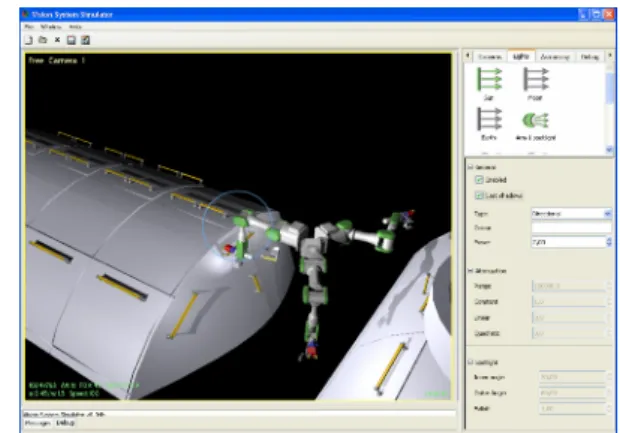The image size is (620, 433).
Task: Open the File menu
Action: tap(29, 27)
